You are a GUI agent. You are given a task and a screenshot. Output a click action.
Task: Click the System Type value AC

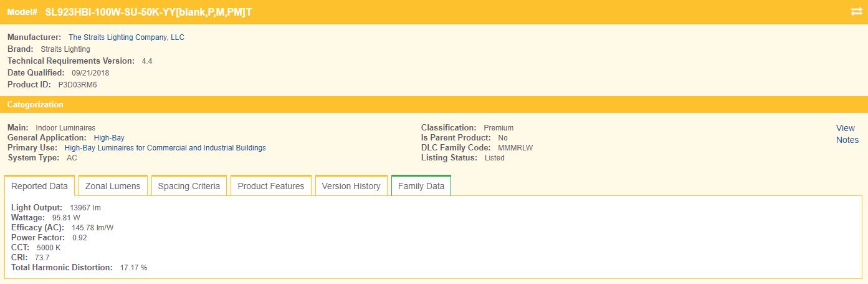click(x=72, y=158)
